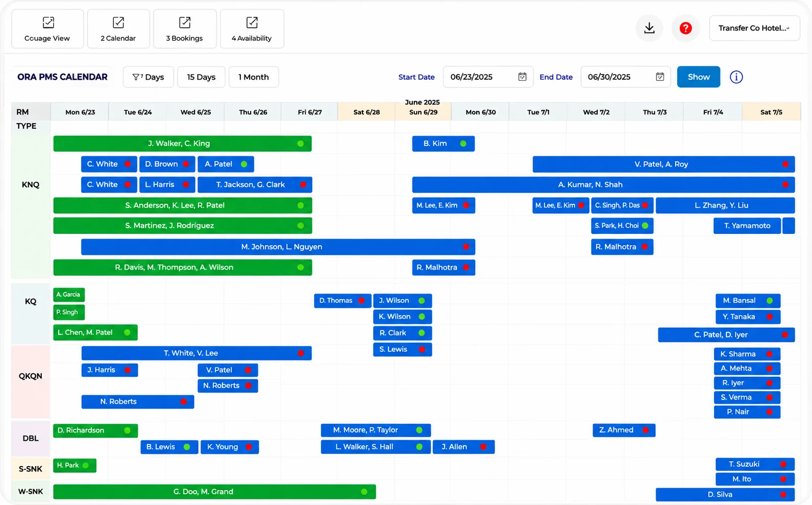
Task: Click the P. Singh booking
Action: tap(69, 312)
